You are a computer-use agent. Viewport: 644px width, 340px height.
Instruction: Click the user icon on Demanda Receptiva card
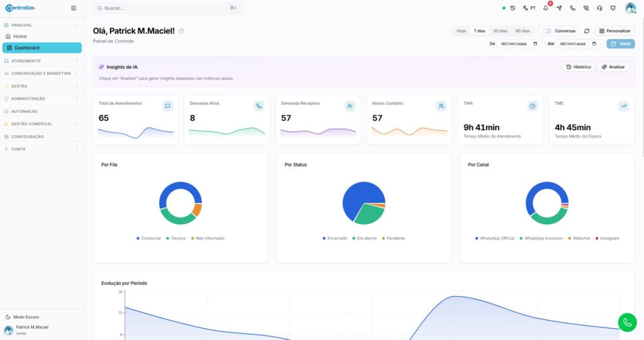(x=350, y=106)
